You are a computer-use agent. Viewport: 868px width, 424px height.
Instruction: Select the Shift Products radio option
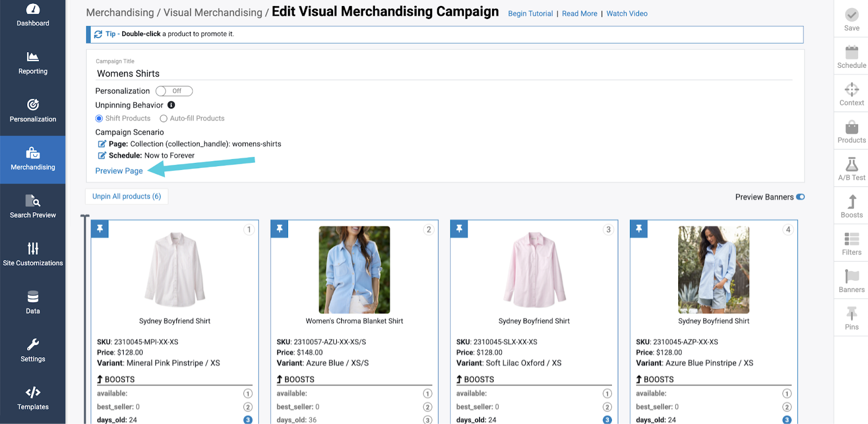click(x=99, y=118)
